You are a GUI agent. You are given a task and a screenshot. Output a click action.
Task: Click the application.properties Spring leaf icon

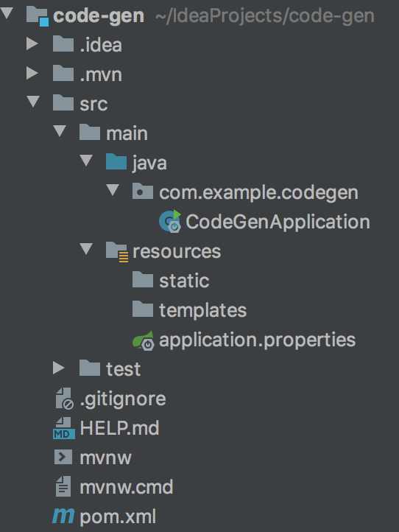[x=143, y=340]
